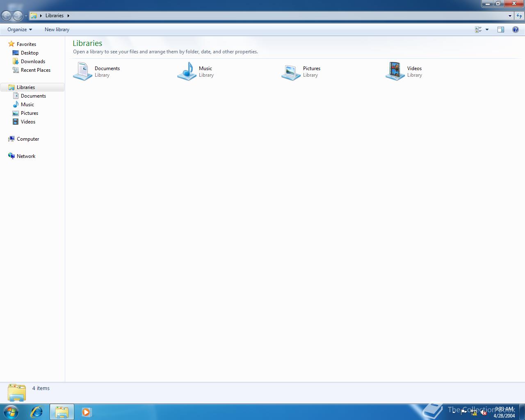Click the New library button

point(57,30)
